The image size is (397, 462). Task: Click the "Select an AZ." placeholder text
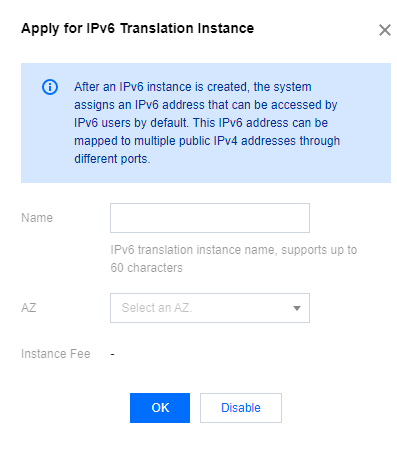tap(157, 308)
